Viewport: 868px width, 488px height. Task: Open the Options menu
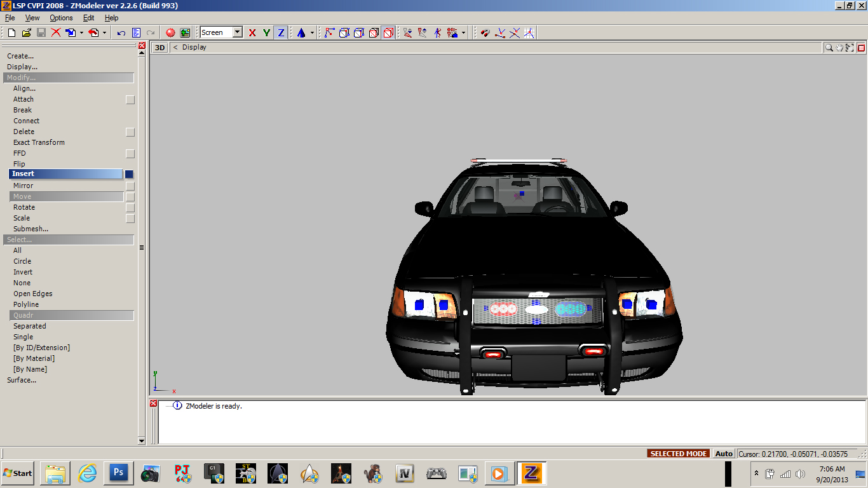tap(61, 18)
